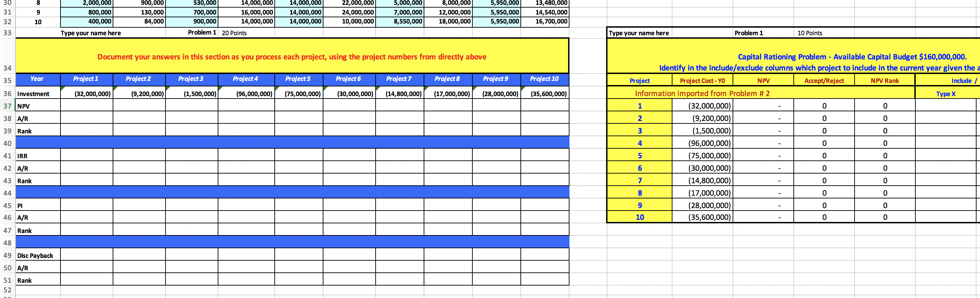Screen dimensions: 980x298
Task: Select investment cell (17,000,000) in left table
Action: 448,93
